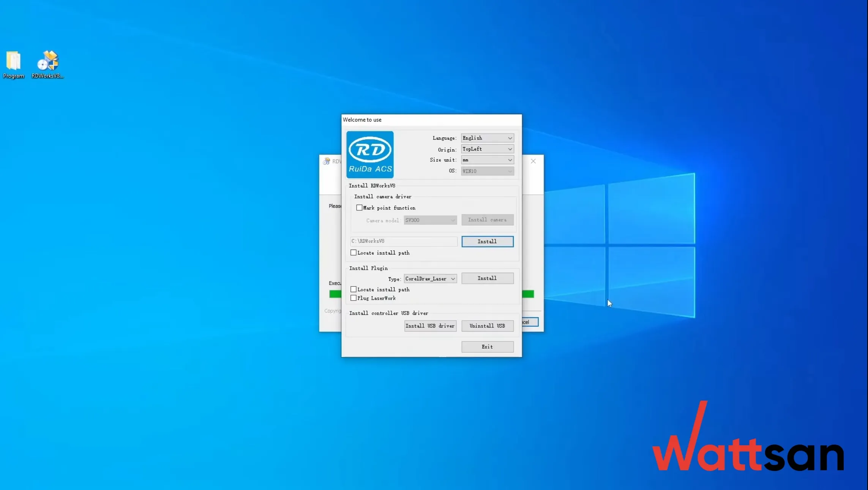Image resolution: width=868 pixels, height=490 pixels.
Task: Expand the Origin dropdown showing TopLeft
Action: coord(488,149)
